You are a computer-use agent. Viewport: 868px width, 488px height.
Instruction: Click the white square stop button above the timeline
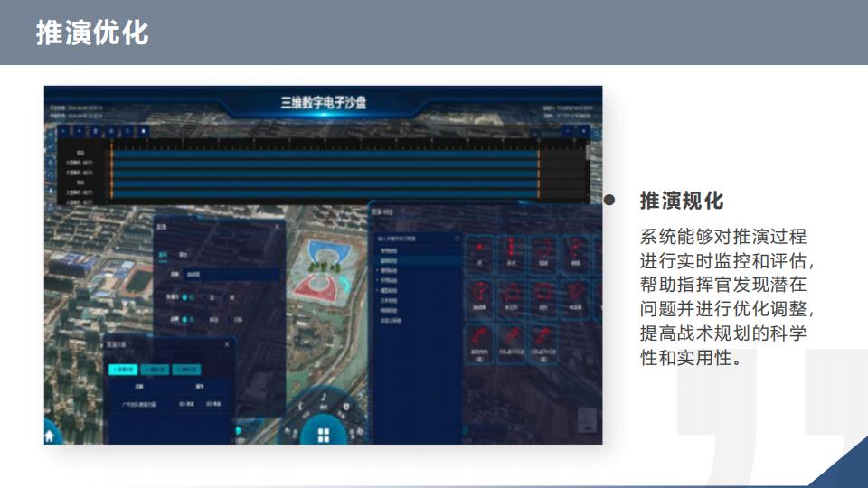click(x=144, y=131)
